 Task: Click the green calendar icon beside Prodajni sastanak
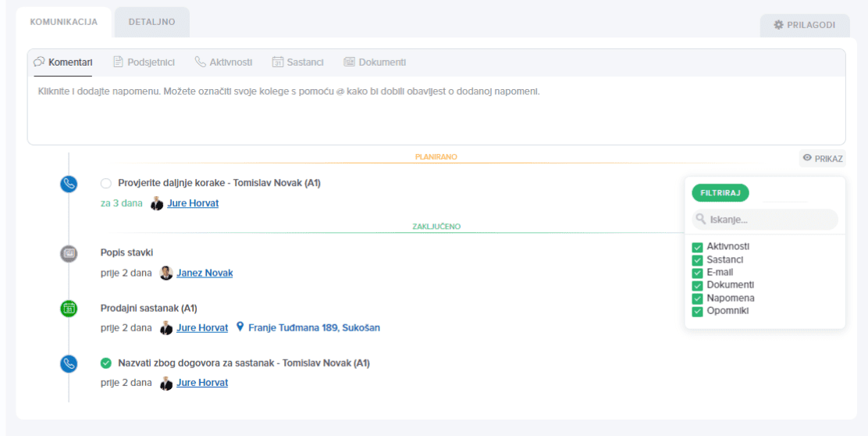point(69,309)
